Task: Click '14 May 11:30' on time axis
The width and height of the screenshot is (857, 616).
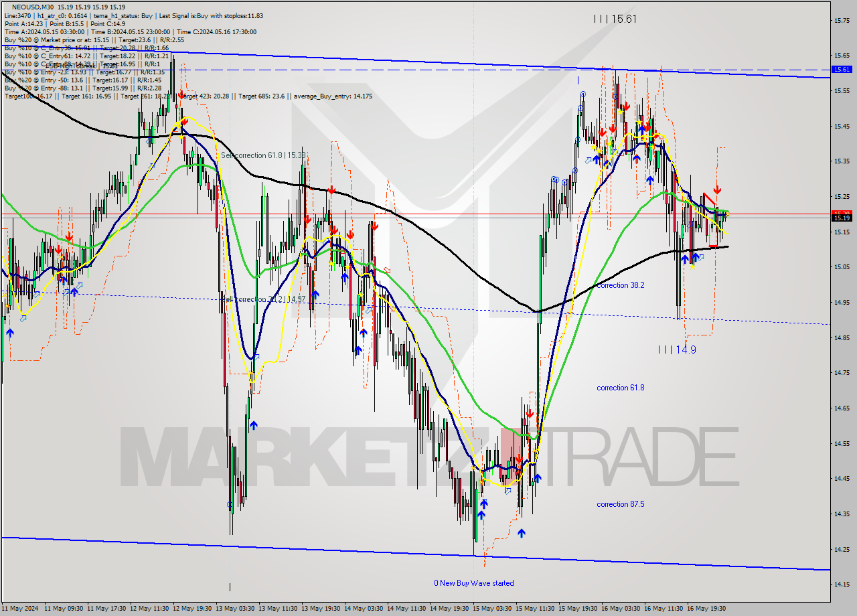Action: (406, 609)
